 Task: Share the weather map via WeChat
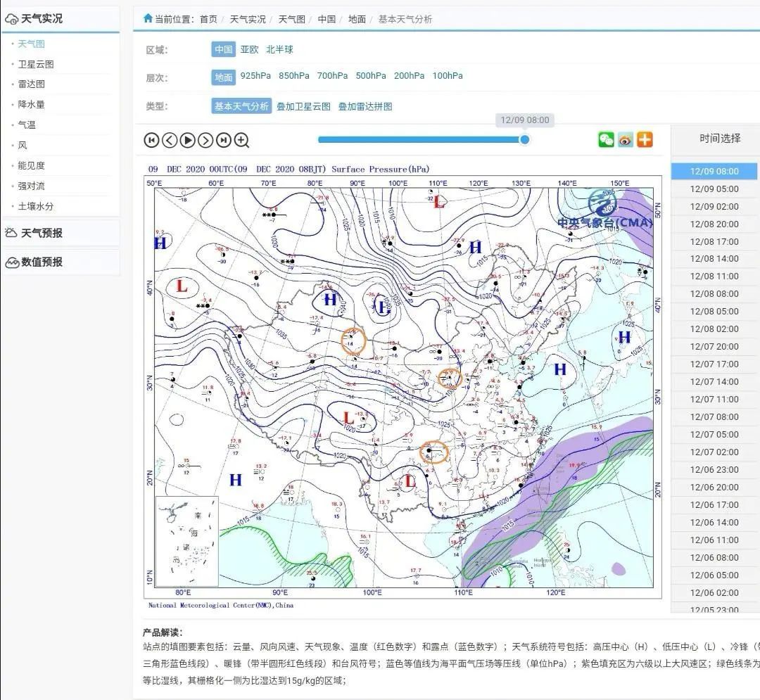click(604, 139)
